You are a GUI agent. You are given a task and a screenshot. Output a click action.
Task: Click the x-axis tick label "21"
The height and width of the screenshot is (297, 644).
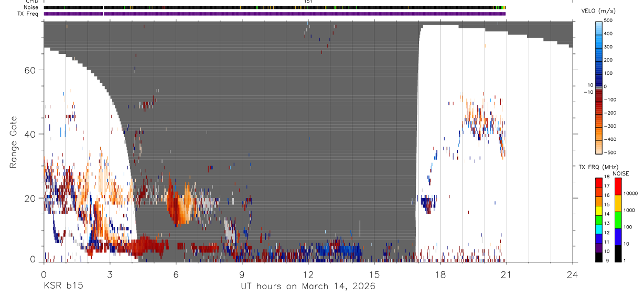pos(506,274)
